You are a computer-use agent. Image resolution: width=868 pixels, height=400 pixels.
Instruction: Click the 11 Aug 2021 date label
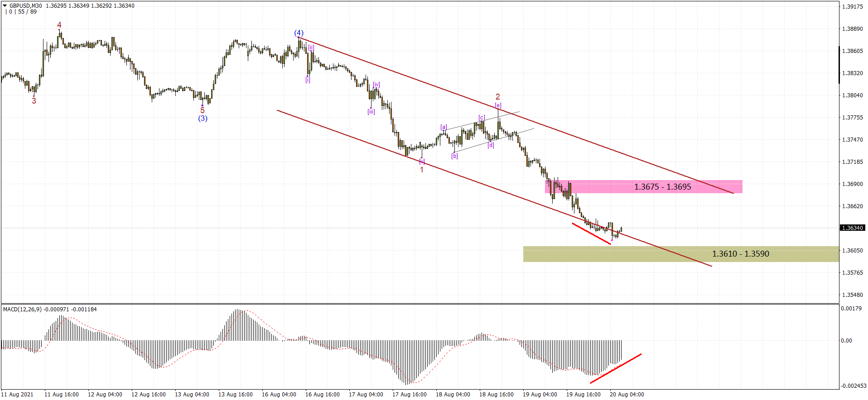(17, 395)
